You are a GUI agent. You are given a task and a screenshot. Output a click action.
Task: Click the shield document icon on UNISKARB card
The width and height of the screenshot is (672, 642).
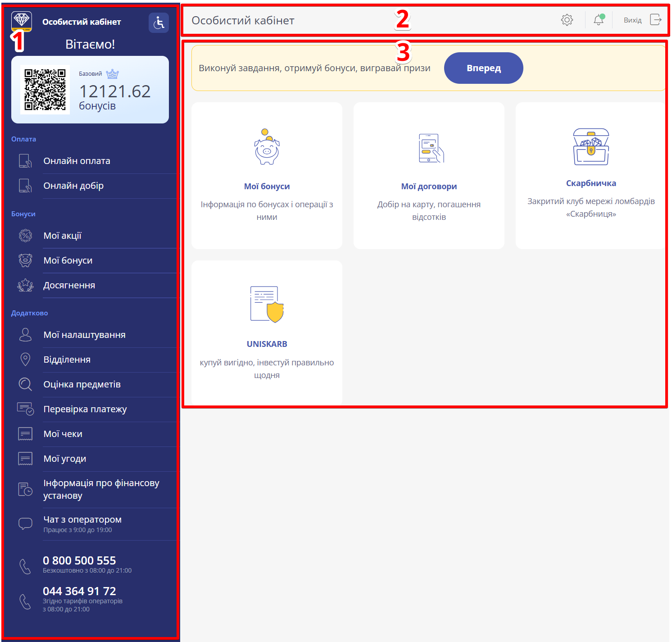pyautogui.click(x=267, y=304)
